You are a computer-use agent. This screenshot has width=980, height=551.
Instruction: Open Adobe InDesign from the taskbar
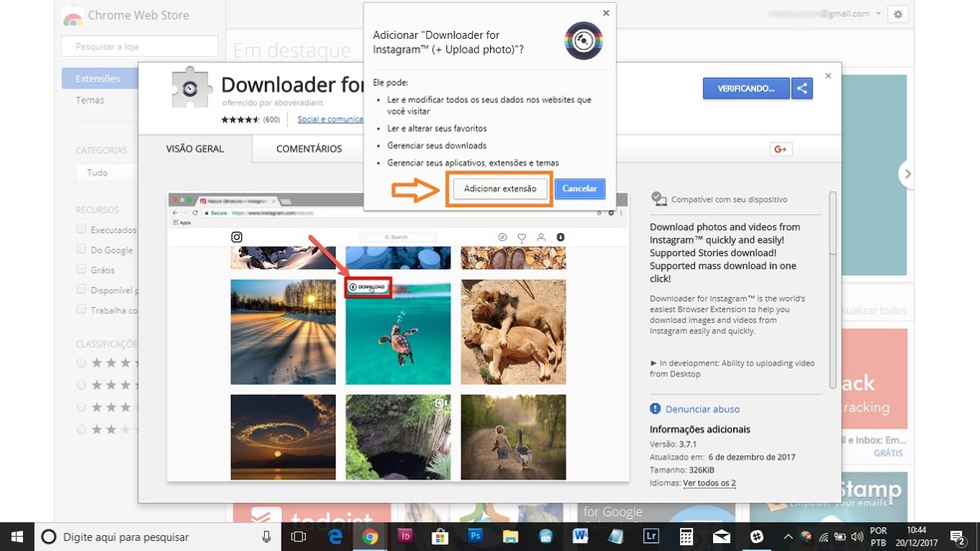405,537
